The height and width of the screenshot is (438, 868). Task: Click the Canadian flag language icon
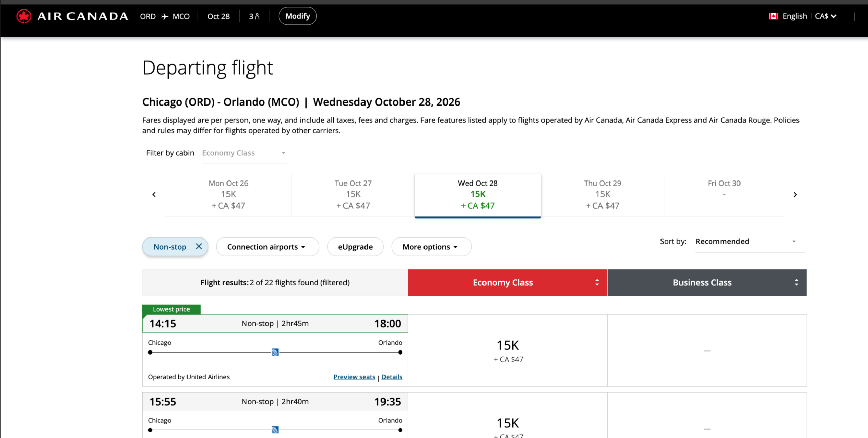773,16
